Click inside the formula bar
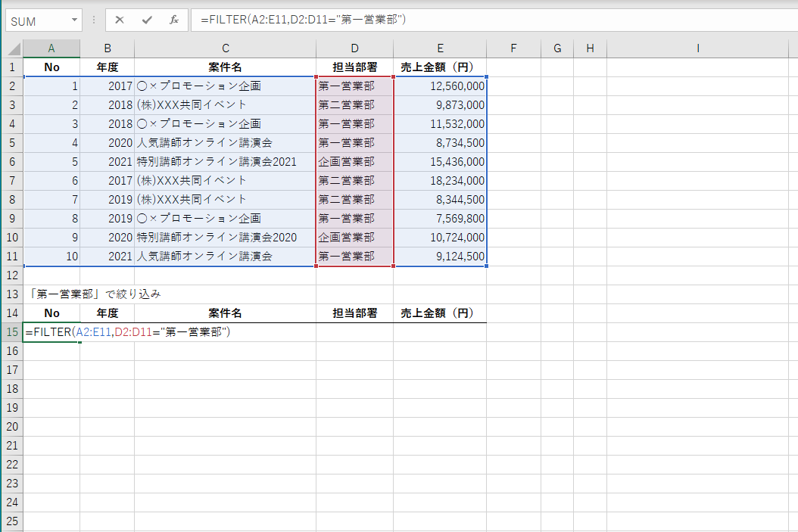The width and height of the screenshot is (798, 532). [x=379, y=20]
